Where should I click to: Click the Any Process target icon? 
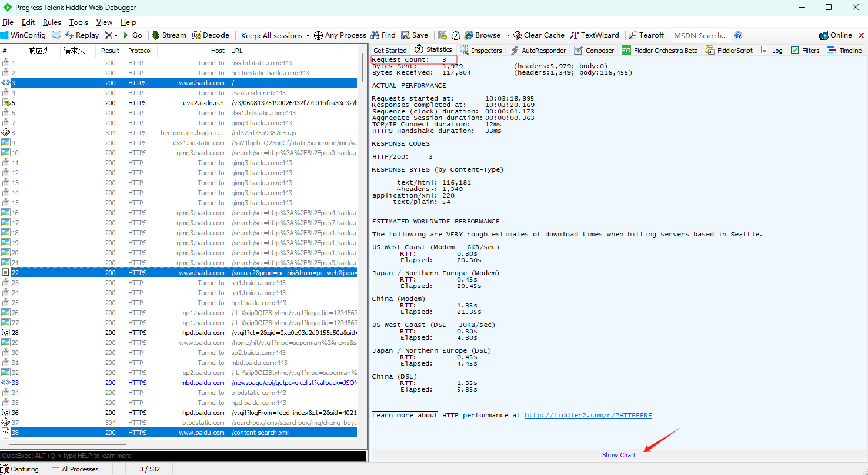point(340,35)
